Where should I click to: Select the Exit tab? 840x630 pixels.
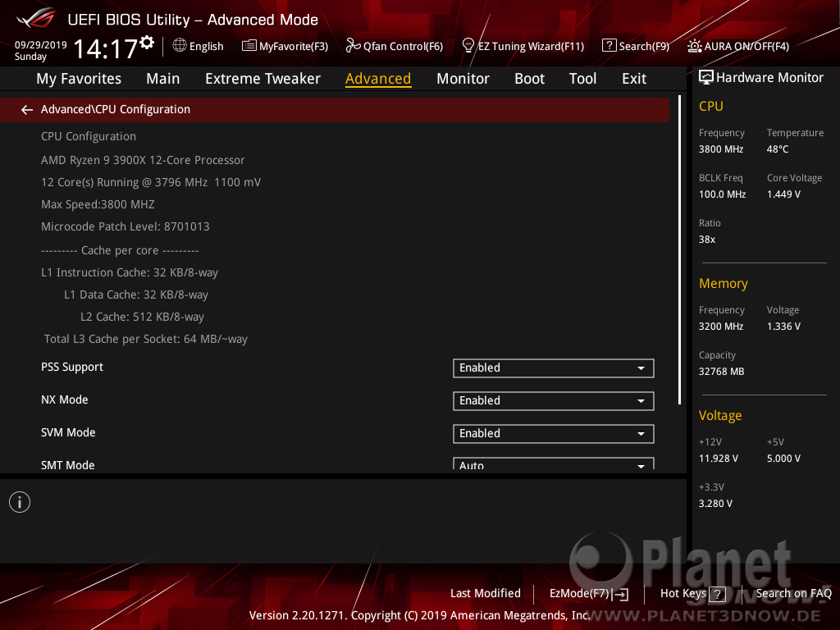pos(634,79)
